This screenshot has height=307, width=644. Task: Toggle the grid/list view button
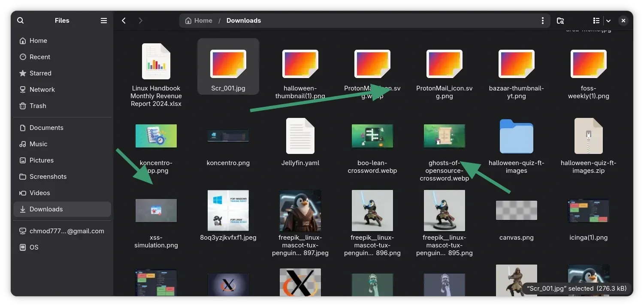[596, 20]
